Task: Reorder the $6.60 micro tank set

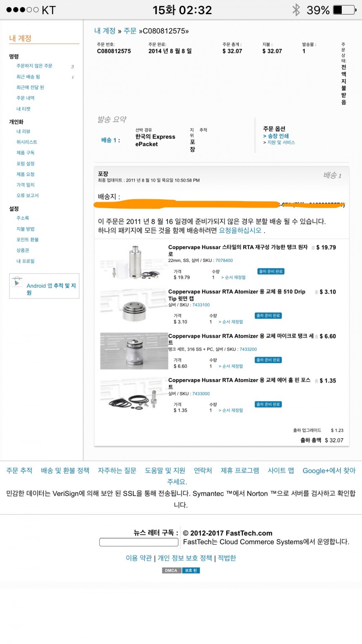Action: click(231, 366)
